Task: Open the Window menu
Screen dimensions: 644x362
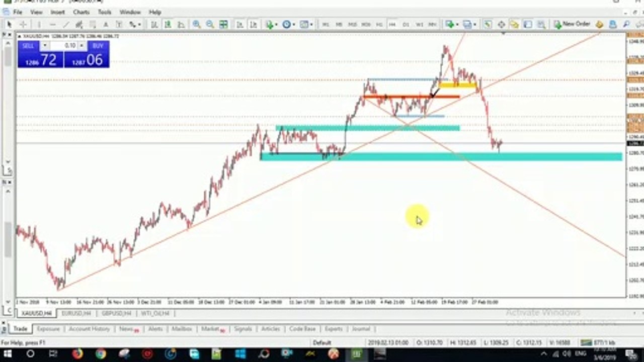Action: [130, 12]
